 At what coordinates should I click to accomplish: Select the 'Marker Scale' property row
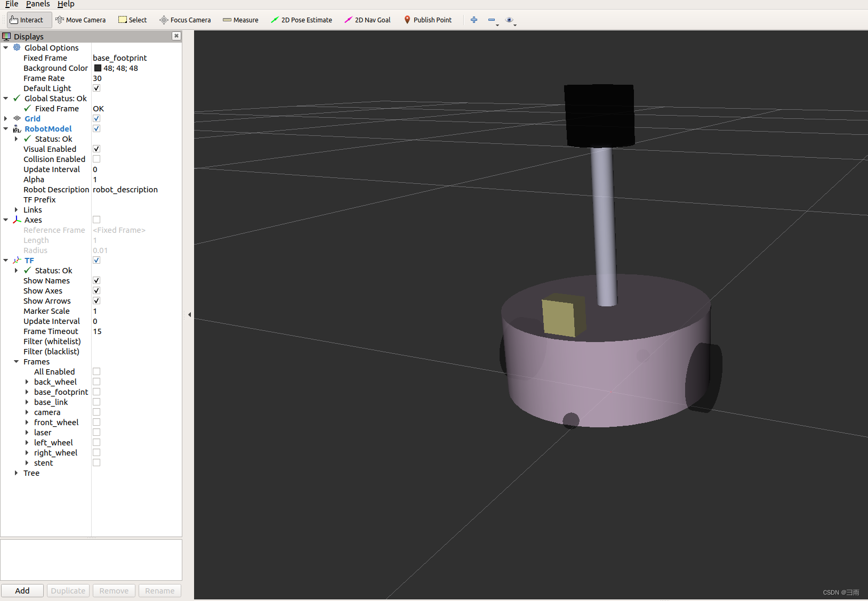click(x=91, y=311)
